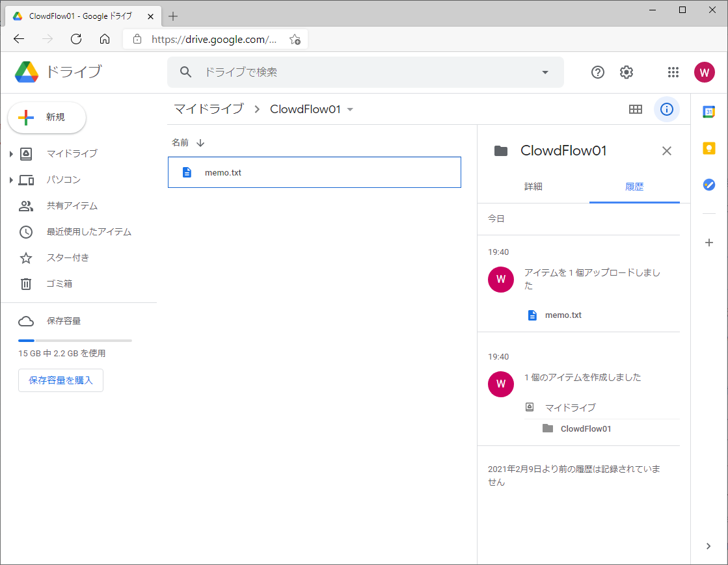
Task: Click the storage usage bar
Action: 75,341
